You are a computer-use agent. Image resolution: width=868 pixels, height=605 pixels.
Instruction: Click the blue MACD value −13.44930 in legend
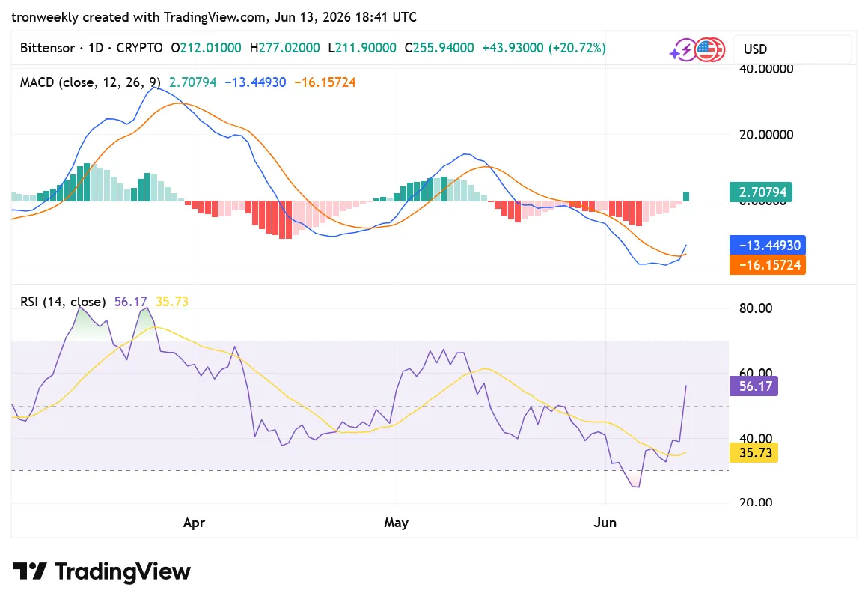255,82
